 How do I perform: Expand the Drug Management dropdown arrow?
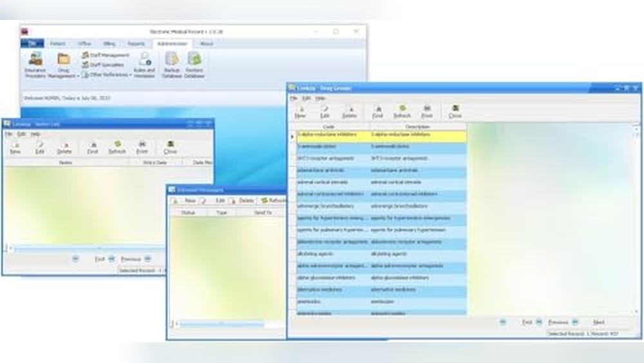tap(78, 76)
